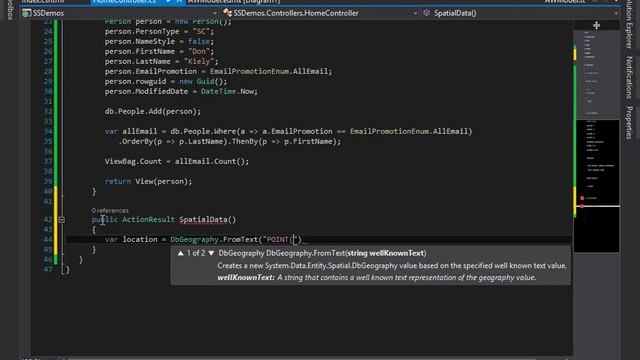This screenshot has height=360, width=640.
Task: Click the SpatialData() method icon in navigation bar
Action: tap(427, 13)
